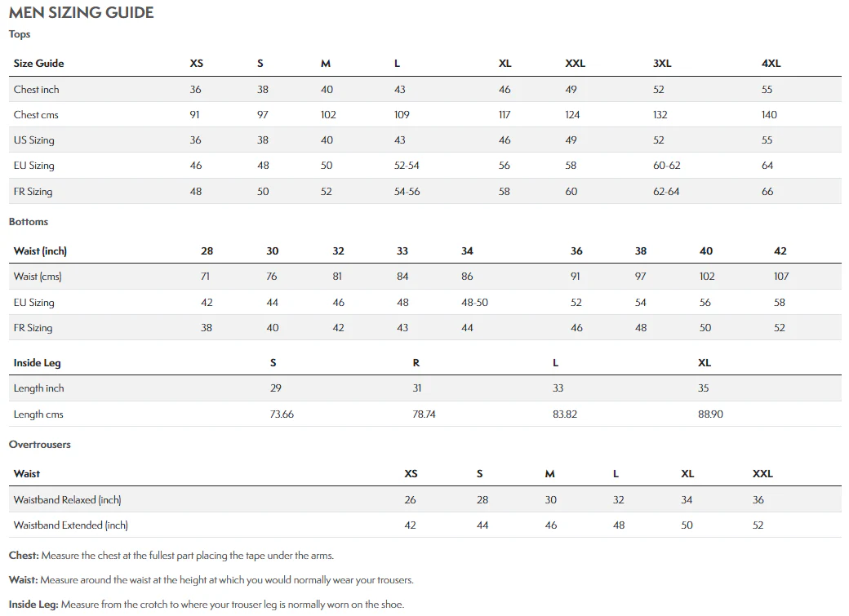
Task: Click the Waist (cms) value 107
Action: click(x=781, y=277)
